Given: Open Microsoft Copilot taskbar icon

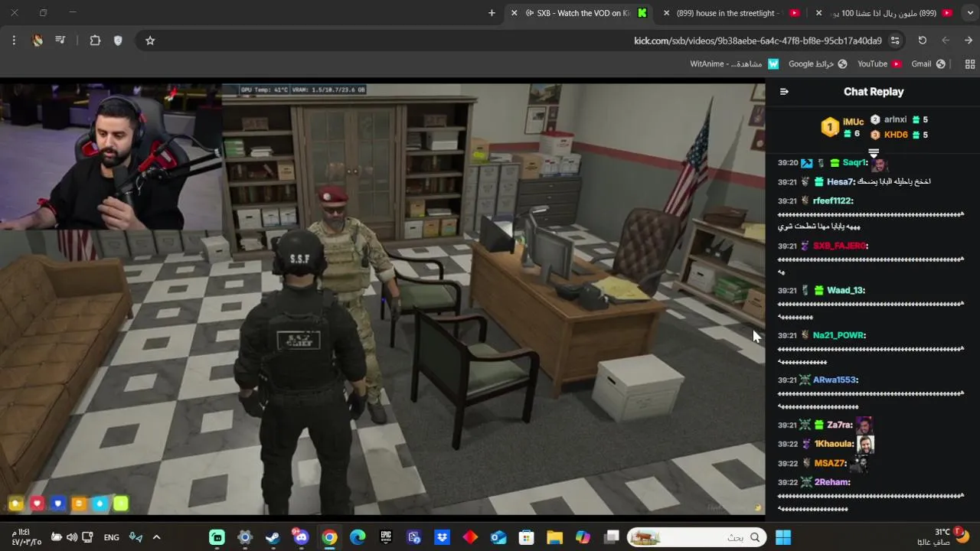Looking at the screenshot, I should click(583, 537).
